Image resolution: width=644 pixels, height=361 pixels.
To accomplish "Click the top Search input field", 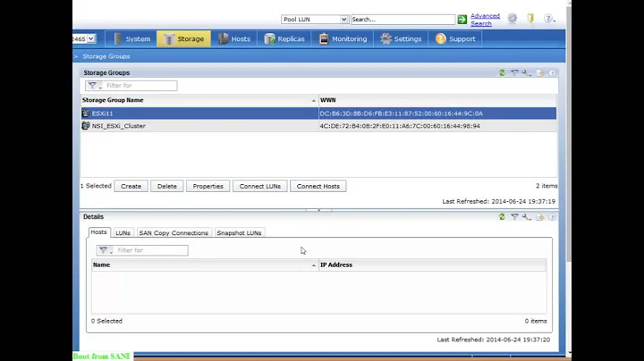I will point(402,20).
